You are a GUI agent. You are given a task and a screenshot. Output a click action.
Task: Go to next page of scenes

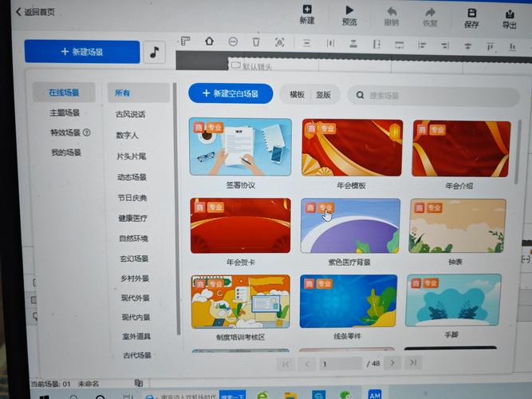pos(391,363)
